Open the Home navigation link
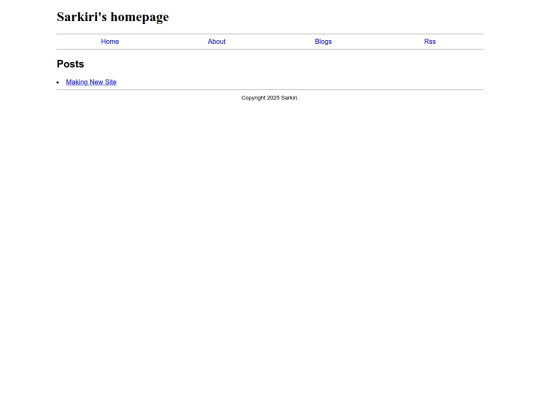The height and width of the screenshot is (405, 540). point(110,42)
